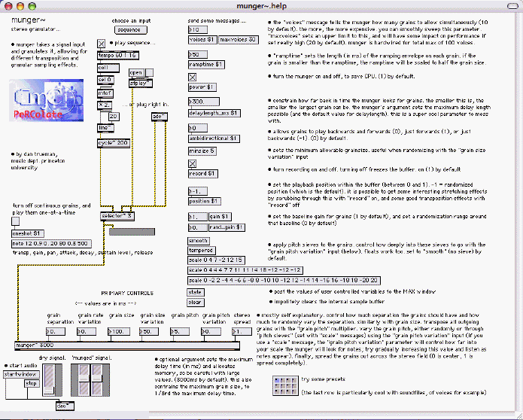This screenshot has height=420, width=523.
Task: Select the stereo spread number box
Action: click(x=242, y=332)
